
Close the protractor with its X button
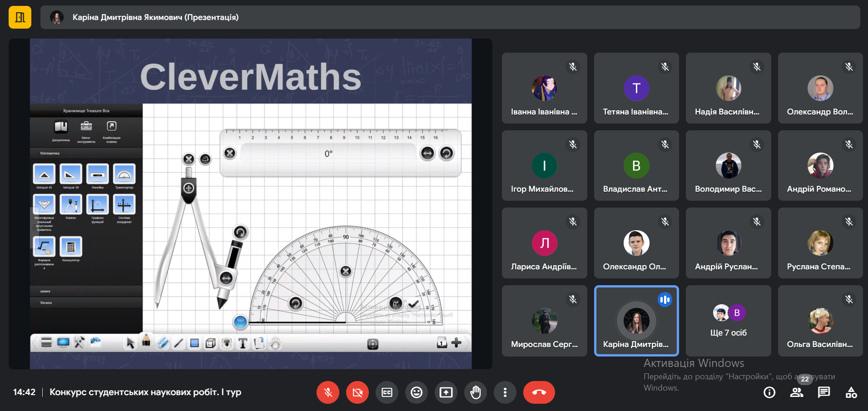click(346, 271)
